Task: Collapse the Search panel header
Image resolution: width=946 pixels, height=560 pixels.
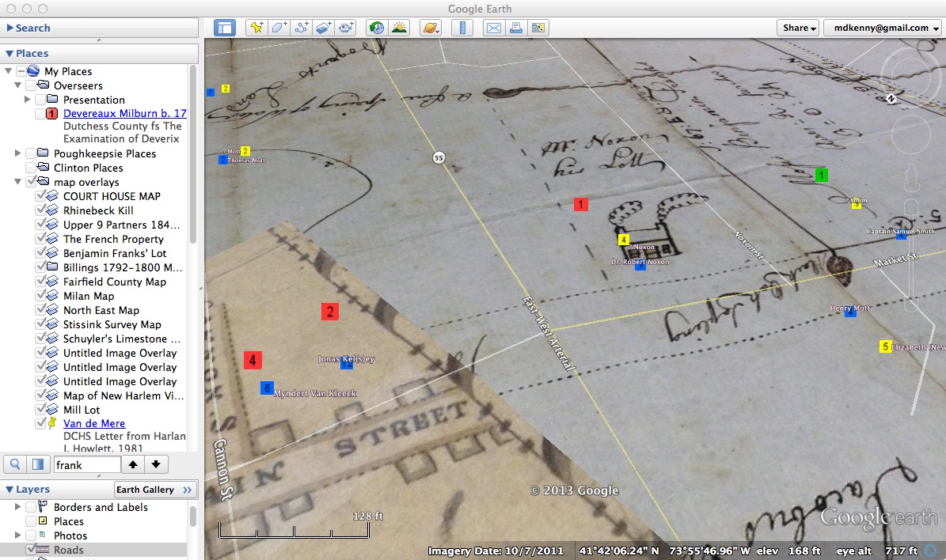Action: tap(9, 28)
